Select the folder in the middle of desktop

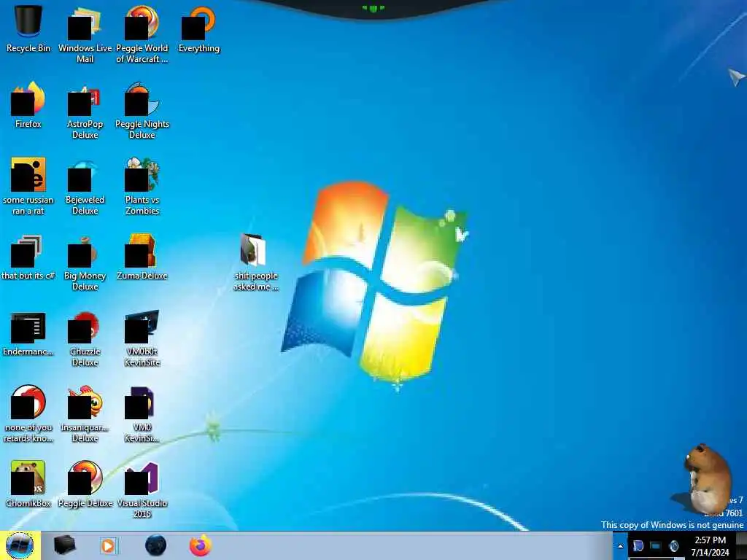click(256, 262)
